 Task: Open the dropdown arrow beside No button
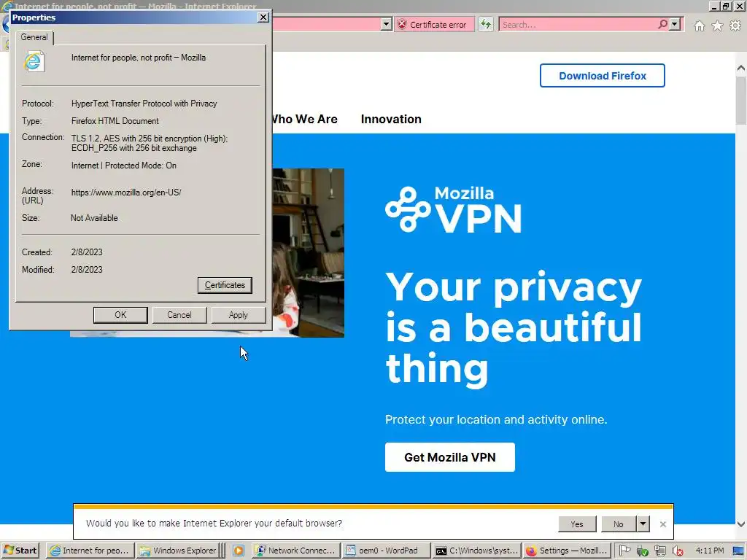(x=643, y=524)
